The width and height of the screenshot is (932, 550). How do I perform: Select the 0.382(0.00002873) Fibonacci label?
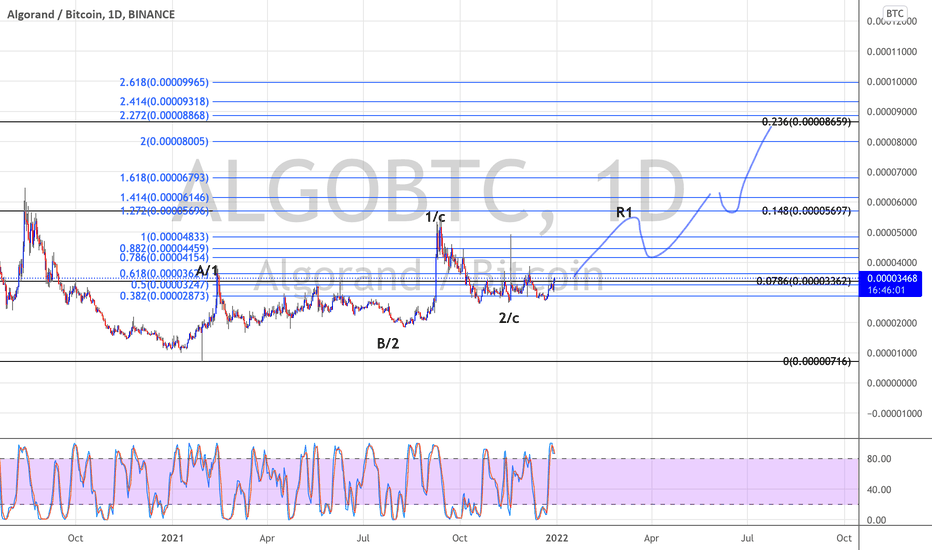[x=164, y=296]
